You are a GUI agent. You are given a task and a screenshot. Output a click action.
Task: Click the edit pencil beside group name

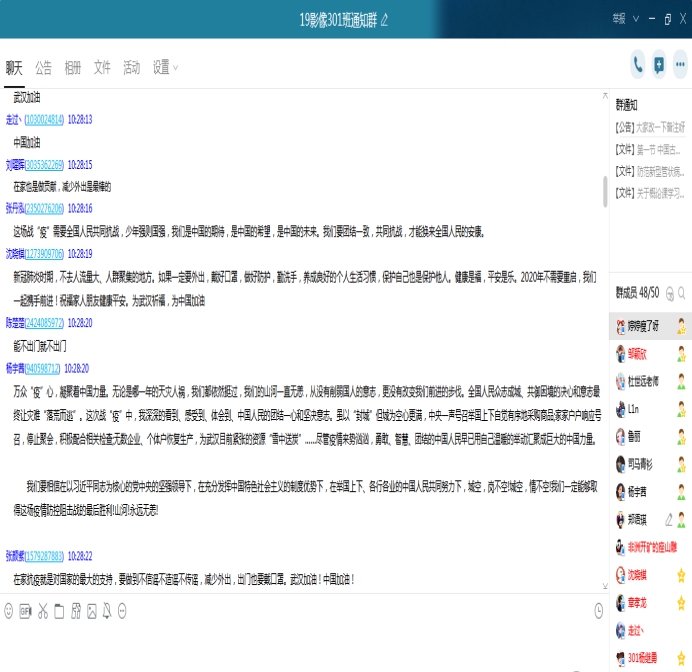pyautogui.click(x=385, y=20)
